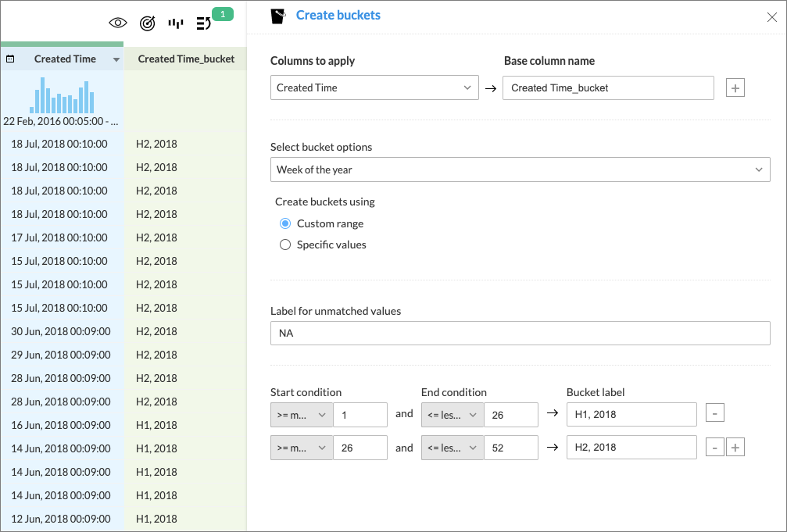Image resolution: width=787 pixels, height=532 pixels.
Task: Close the Create buckets panel
Action: pos(772,17)
